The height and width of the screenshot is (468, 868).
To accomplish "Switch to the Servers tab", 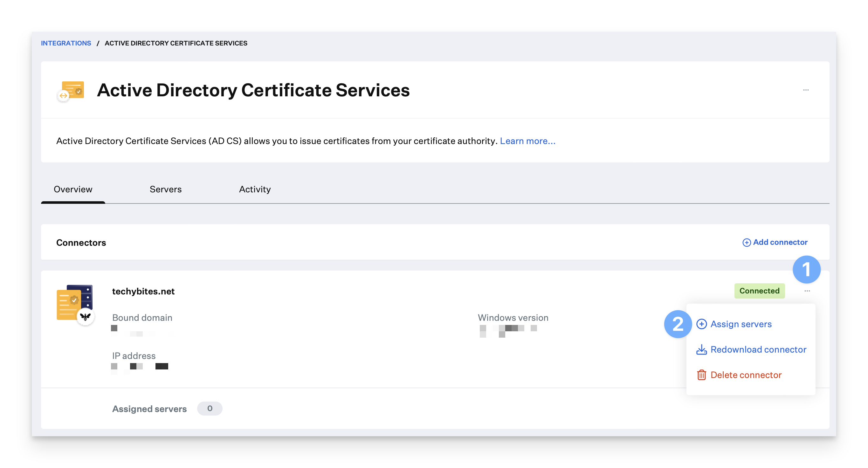I will [x=165, y=189].
